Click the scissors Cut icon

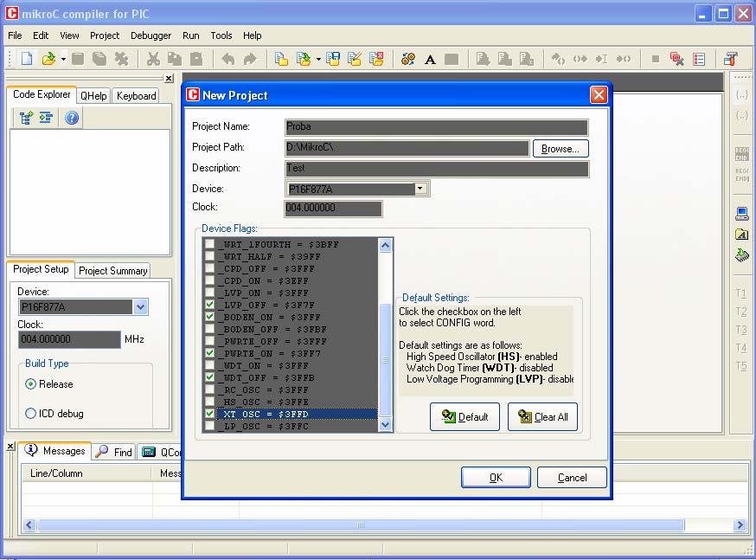tap(153, 59)
